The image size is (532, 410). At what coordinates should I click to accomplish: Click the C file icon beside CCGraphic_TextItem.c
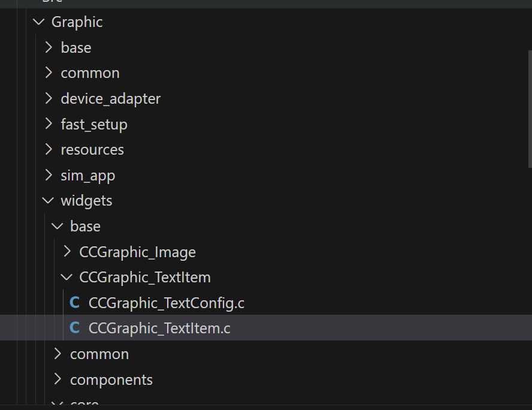point(75,328)
